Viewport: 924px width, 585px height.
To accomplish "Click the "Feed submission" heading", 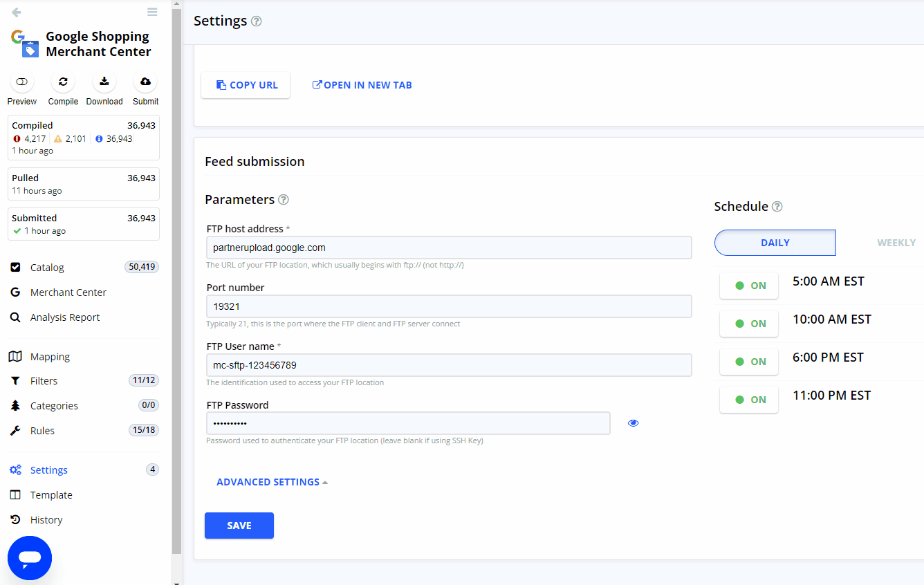I will click(255, 162).
